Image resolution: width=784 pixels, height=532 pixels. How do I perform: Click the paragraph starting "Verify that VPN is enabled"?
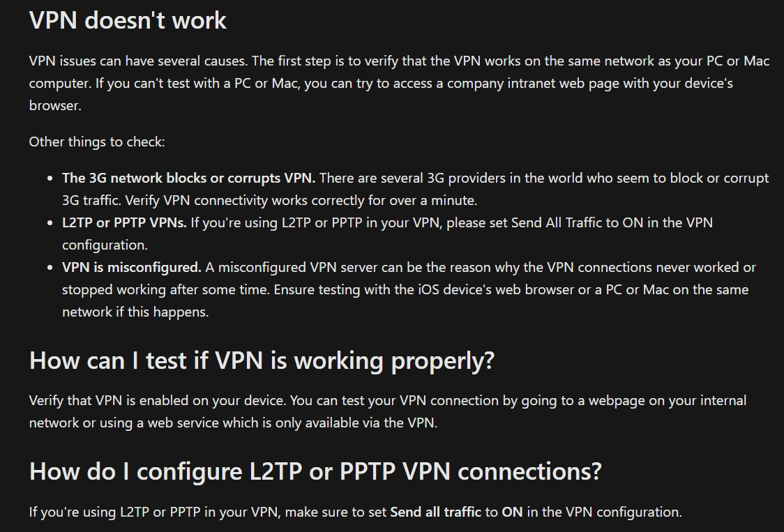click(x=388, y=411)
